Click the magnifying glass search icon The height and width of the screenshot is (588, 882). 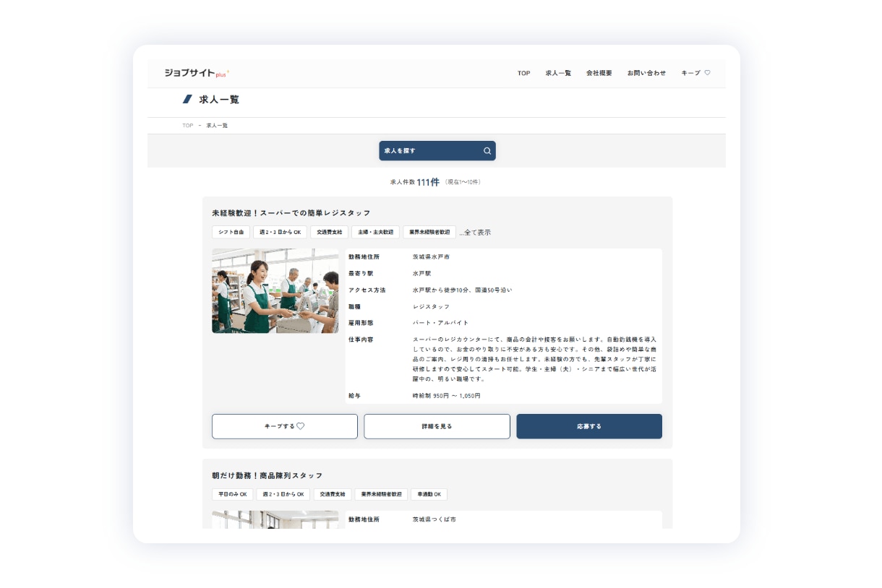click(x=487, y=151)
